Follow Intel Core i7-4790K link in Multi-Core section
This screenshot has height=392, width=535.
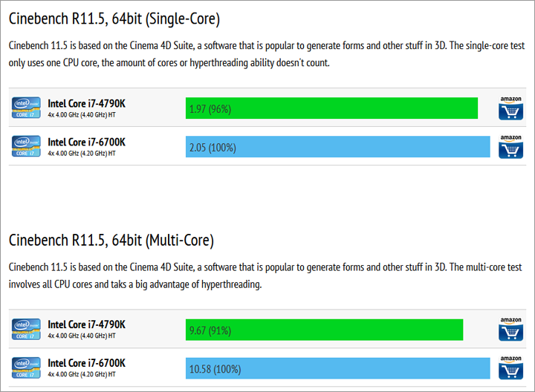tap(86, 324)
